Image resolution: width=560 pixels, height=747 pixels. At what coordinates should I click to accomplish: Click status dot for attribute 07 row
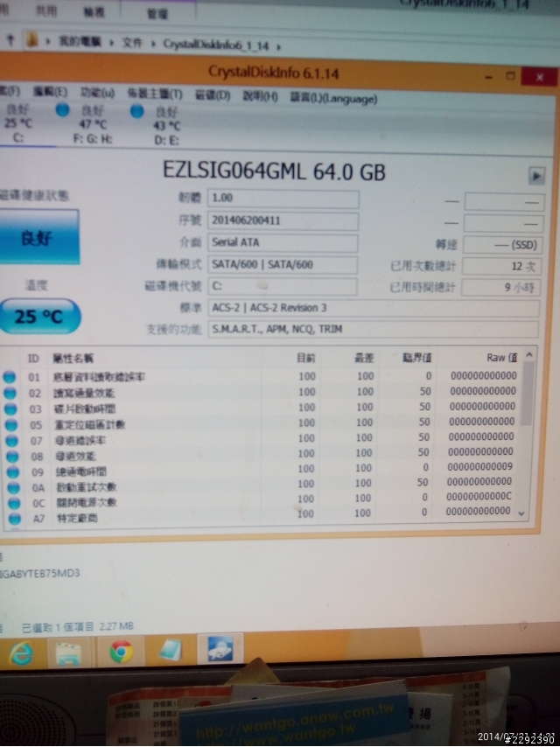(11, 440)
